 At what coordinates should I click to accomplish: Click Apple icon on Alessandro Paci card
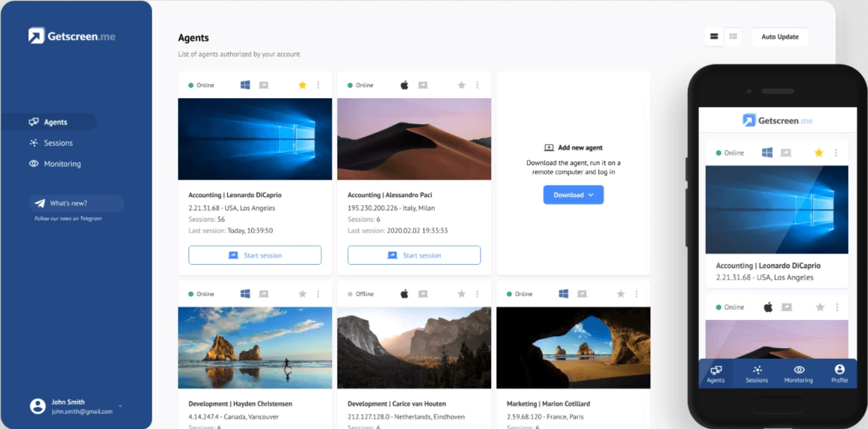[405, 85]
